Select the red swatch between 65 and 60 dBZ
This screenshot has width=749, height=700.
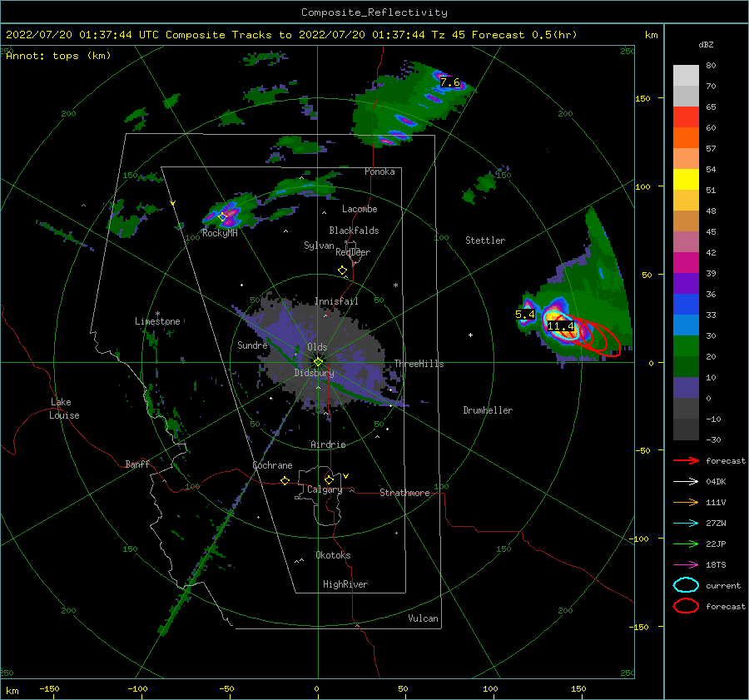[x=686, y=117]
